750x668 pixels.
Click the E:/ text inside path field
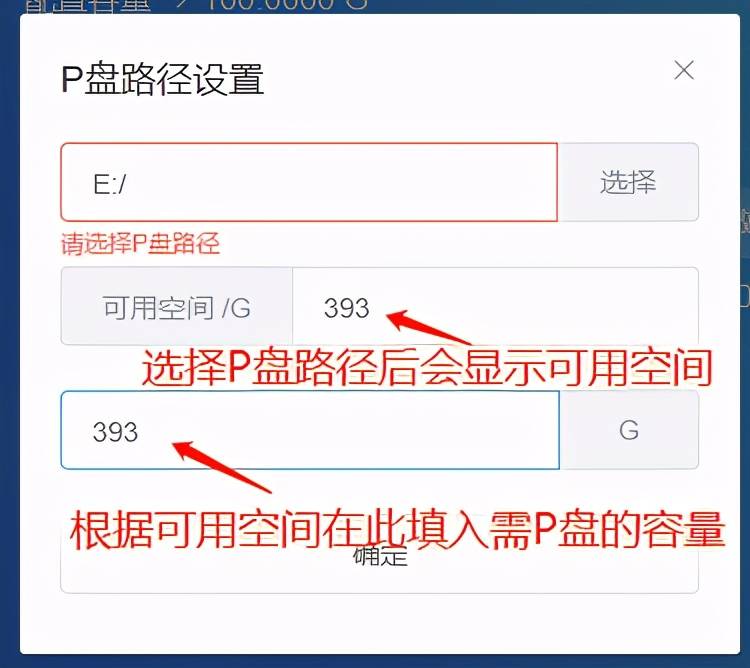(110, 184)
